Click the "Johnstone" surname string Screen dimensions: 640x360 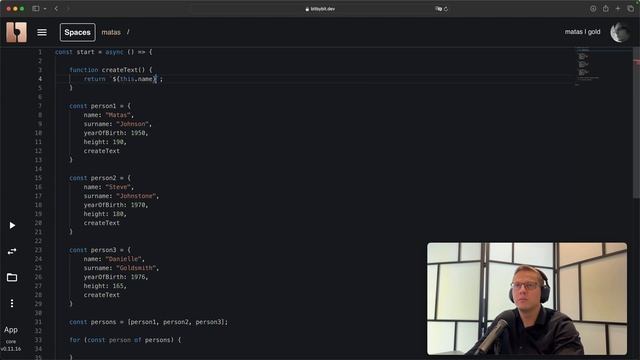136,196
